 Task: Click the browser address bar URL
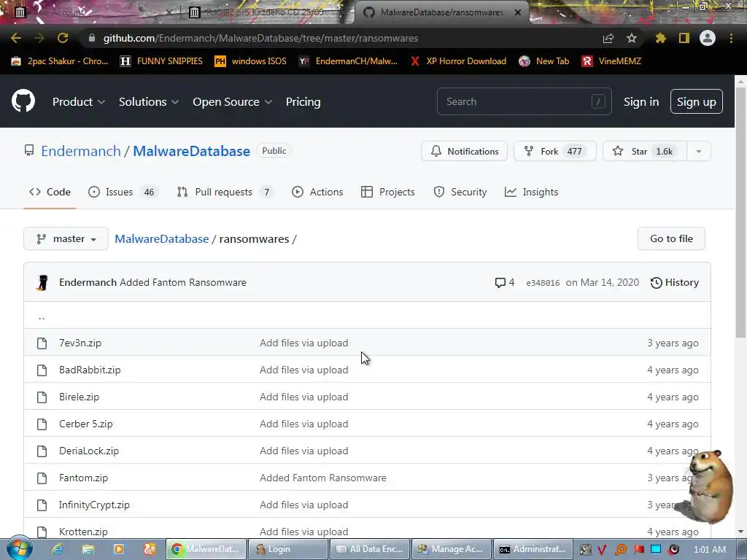click(x=260, y=38)
